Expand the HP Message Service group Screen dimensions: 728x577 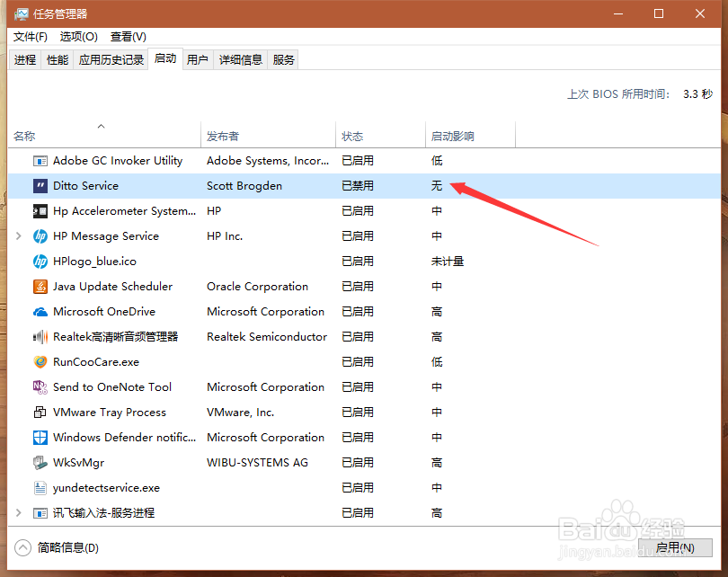(19, 236)
